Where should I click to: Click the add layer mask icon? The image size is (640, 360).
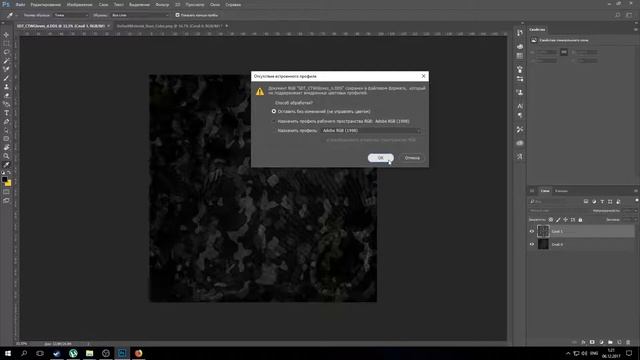(x=592, y=342)
